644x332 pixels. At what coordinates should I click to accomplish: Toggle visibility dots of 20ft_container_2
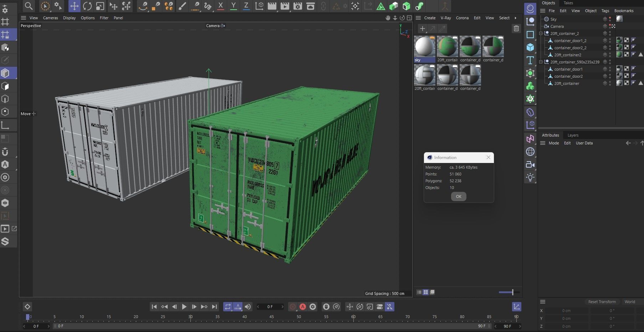[610, 33]
